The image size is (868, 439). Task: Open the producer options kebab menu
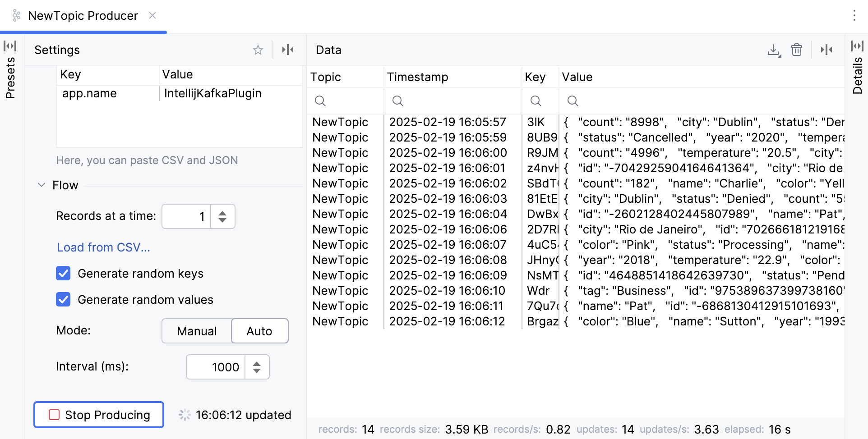pos(854,15)
